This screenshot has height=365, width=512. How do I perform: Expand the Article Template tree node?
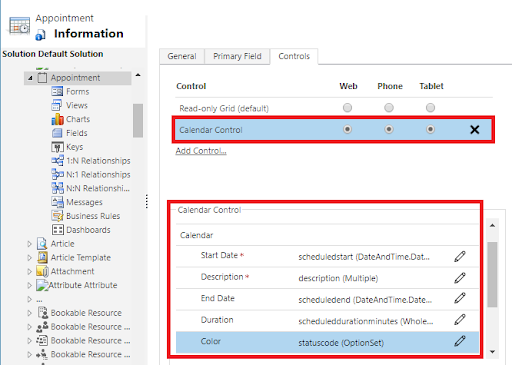pyautogui.click(x=29, y=258)
